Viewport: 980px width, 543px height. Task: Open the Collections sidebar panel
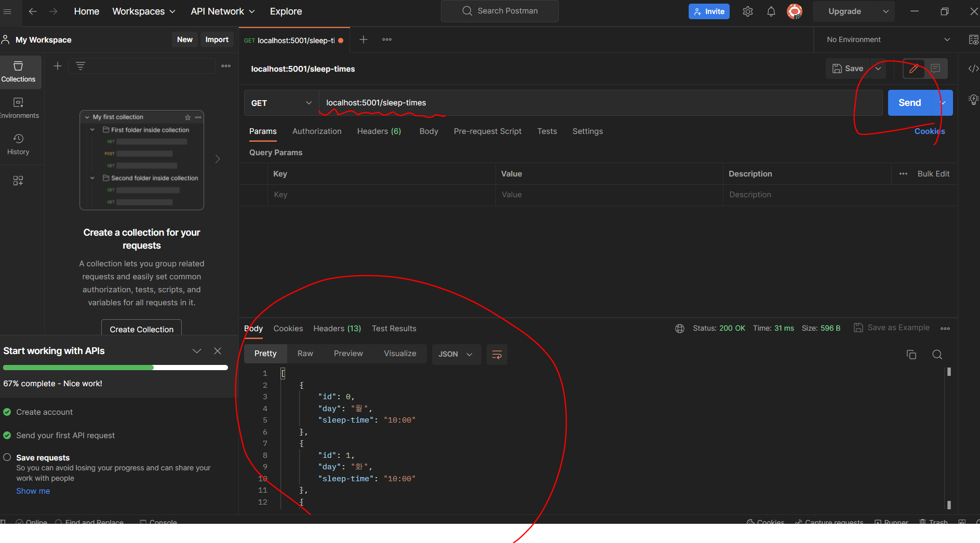coord(18,72)
